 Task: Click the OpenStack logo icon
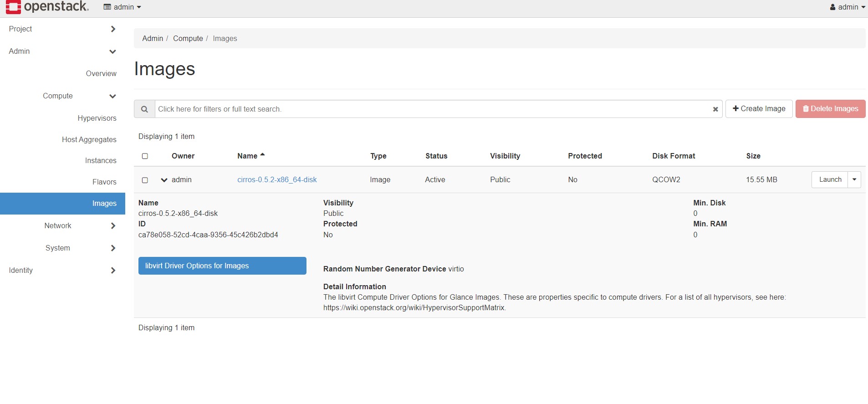click(x=13, y=7)
